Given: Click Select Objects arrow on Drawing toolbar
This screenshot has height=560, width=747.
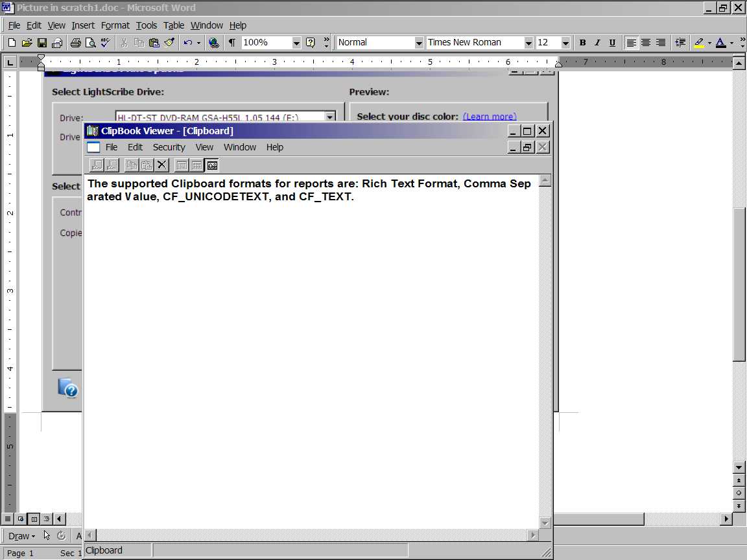Looking at the screenshot, I should point(47,536).
